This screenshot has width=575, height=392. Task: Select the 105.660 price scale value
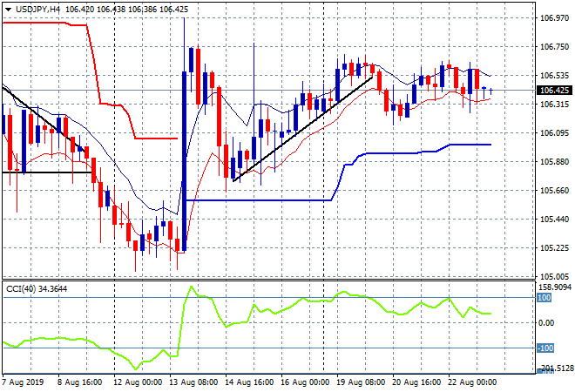[554, 191]
